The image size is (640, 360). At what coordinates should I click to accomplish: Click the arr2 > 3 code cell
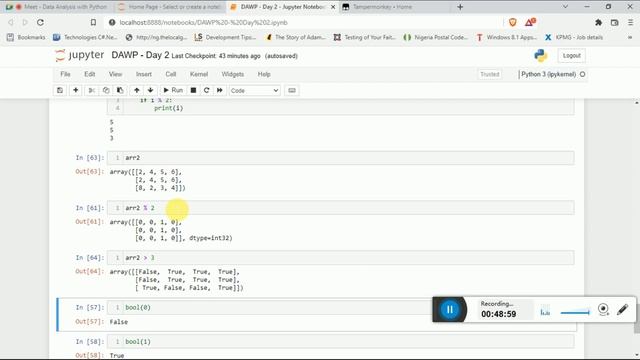[x=340, y=258]
